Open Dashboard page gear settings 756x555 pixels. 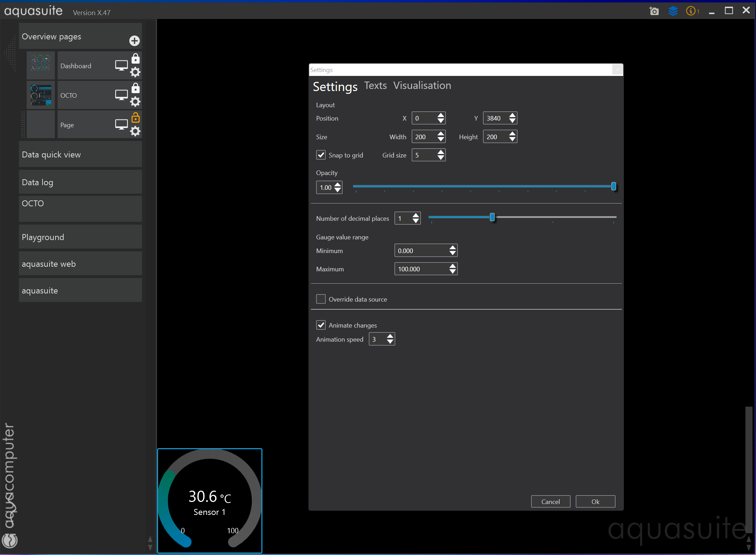coord(135,72)
